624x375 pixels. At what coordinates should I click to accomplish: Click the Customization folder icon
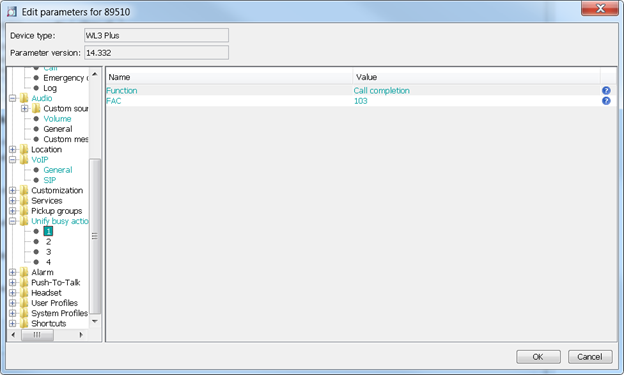[x=24, y=191]
